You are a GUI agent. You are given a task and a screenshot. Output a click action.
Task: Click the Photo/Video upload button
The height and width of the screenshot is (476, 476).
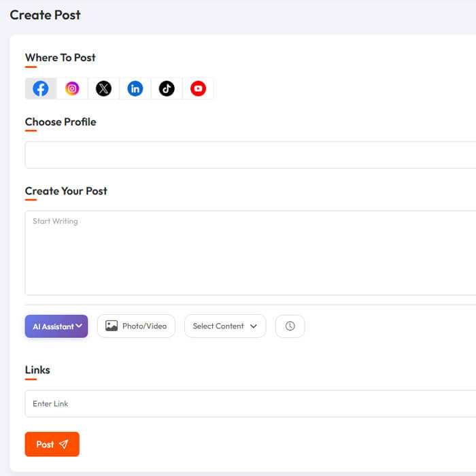(x=136, y=326)
